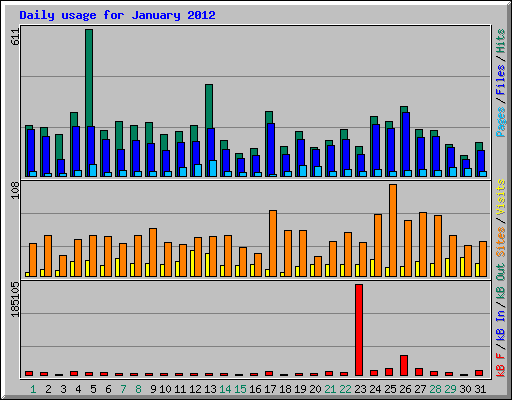The image size is (512, 400).
Task: Select the cyan Pages bar on day 13
Action: point(213,168)
